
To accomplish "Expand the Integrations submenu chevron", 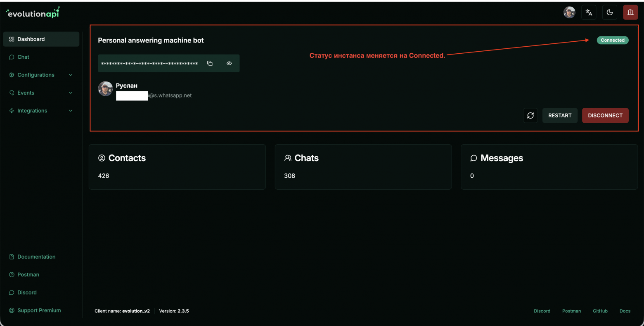I will [x=71, y=111].
